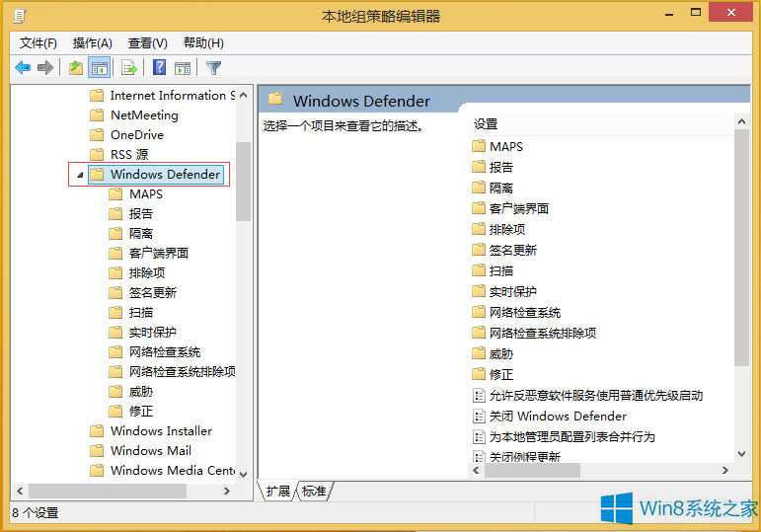Select OneDrive in the tree
Screen dimensions: 761x532
[137, 135]
